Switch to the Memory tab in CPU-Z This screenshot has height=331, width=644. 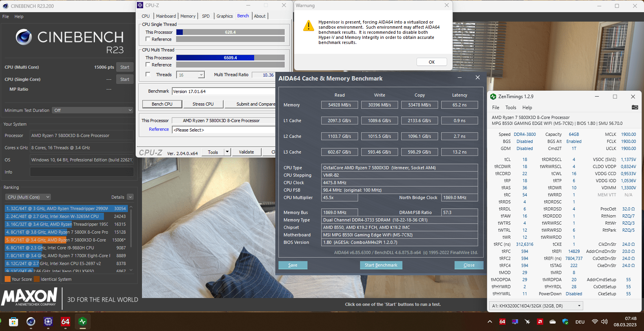point(188,16)
